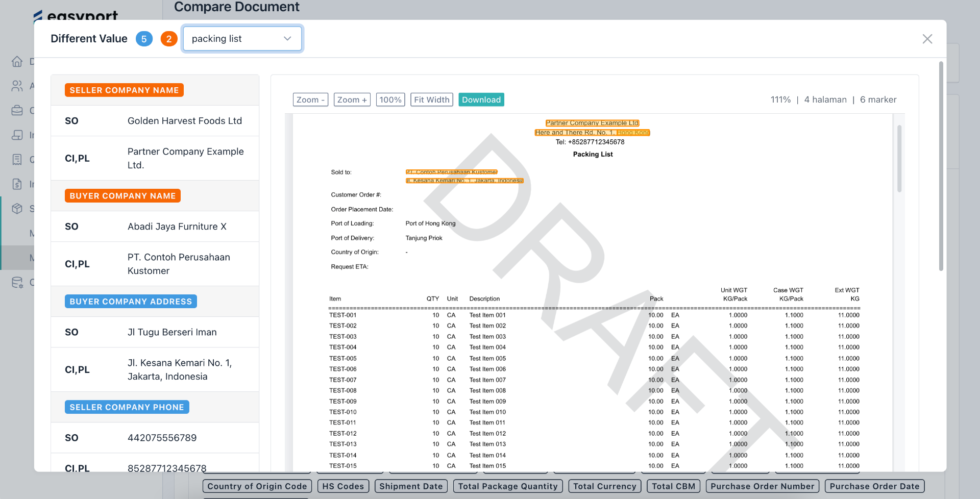Click the SO phone value 442075556789

pos(162,438)
